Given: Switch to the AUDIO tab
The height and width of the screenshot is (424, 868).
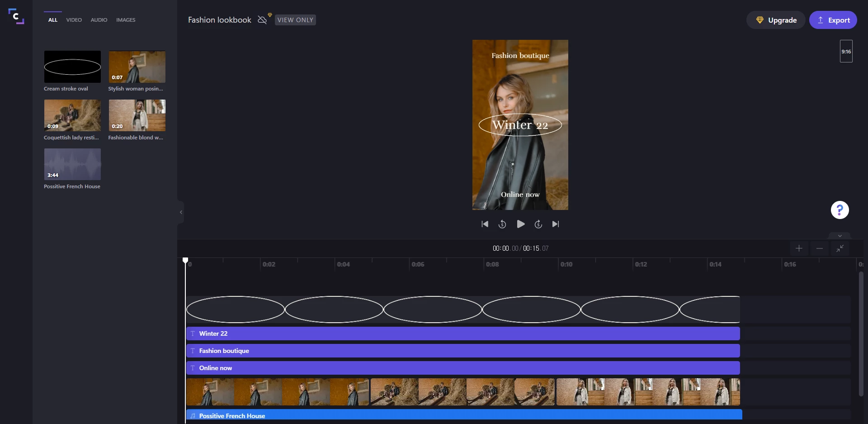Looking at the screenshot, I should coord(99,19).
